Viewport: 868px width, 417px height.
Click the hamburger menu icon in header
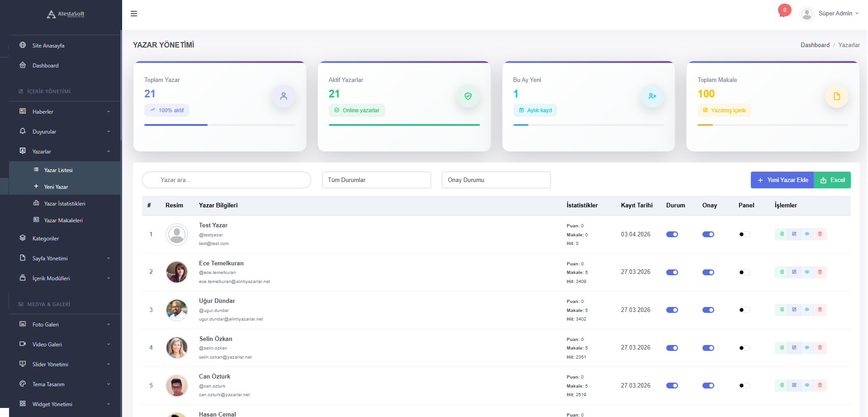pyautogui.click(x=134, y=14)
